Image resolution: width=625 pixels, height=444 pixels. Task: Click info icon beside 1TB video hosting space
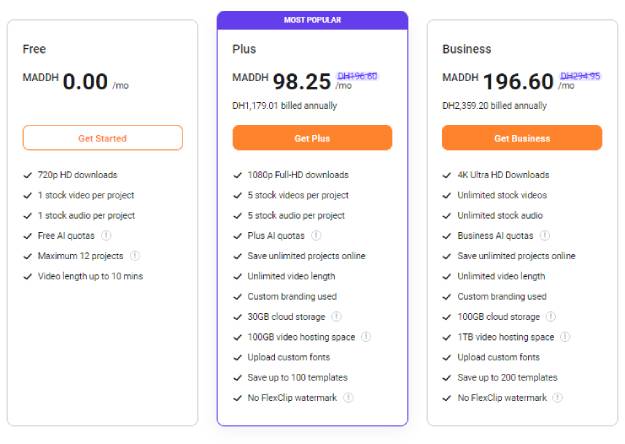pos(565,337)
